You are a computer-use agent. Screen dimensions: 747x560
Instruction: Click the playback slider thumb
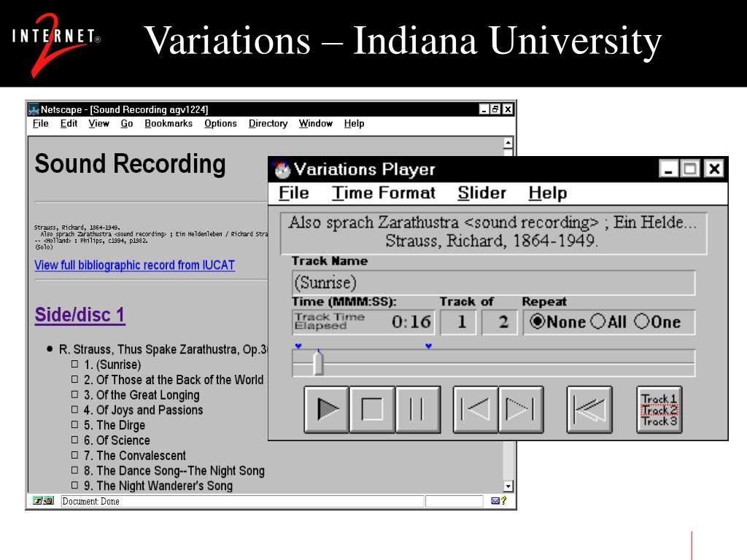click(318, 363)
